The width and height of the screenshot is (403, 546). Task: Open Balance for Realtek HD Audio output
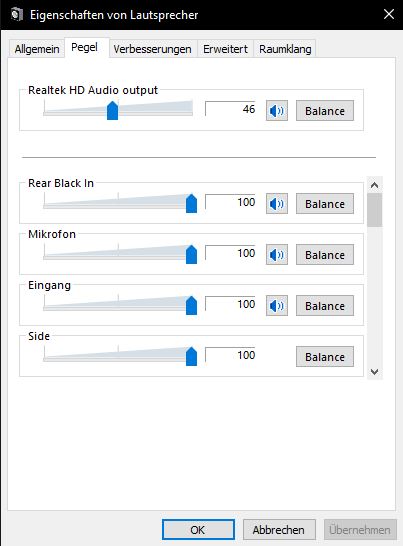(325, 111)
